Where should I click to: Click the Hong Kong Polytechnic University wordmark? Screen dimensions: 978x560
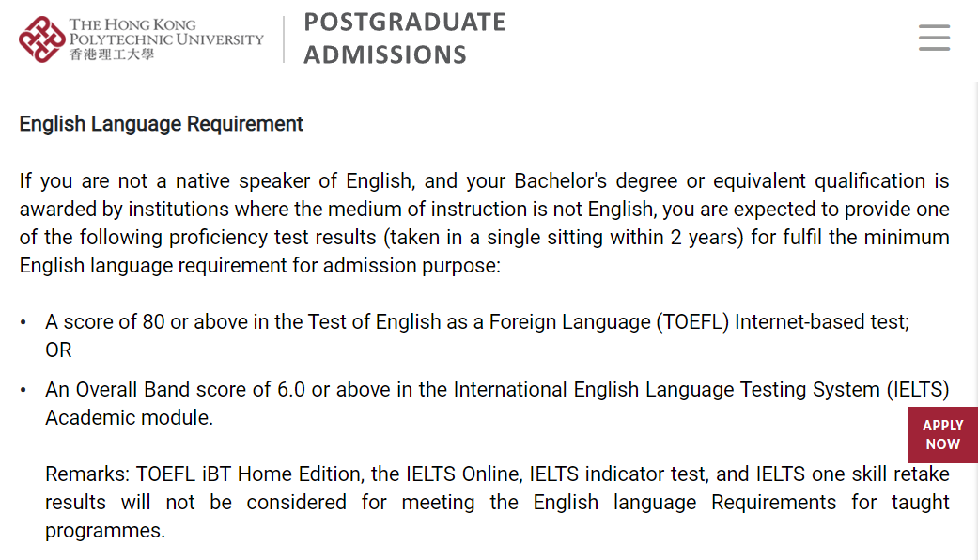pyautogui.click(x=166, y=32)
